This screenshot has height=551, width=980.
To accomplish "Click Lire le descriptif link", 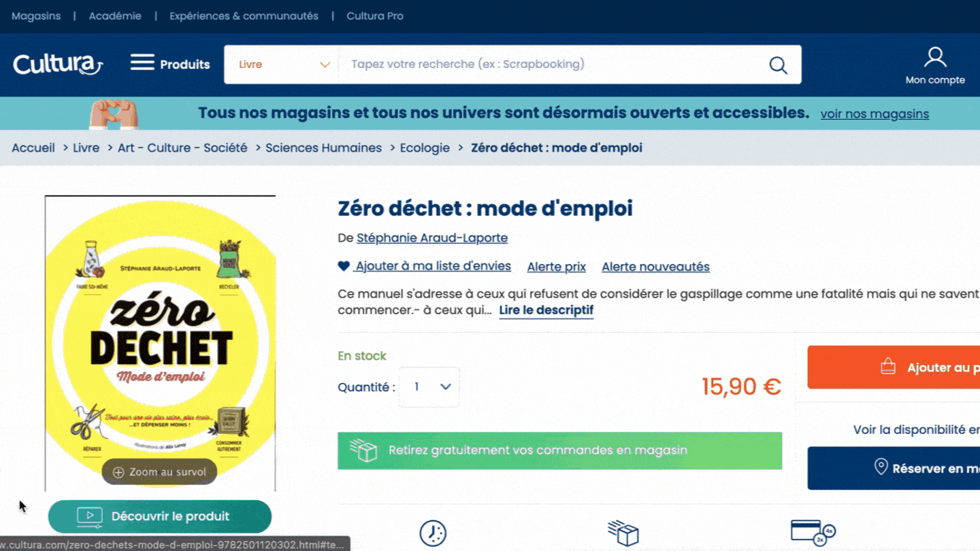I will click(546, 310).
